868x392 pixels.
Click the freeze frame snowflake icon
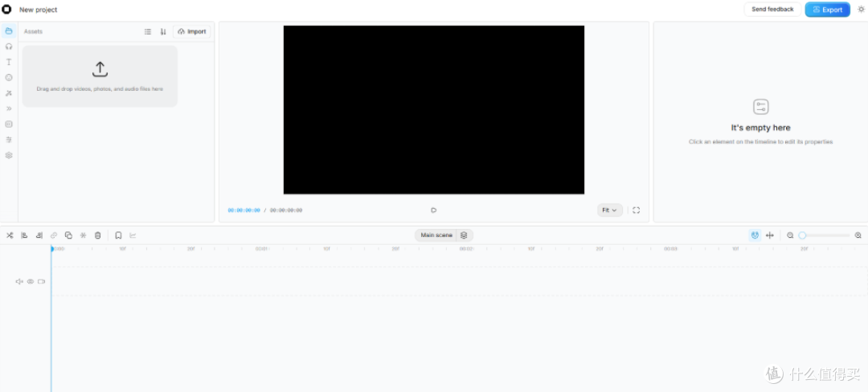[x=83, y=235]
